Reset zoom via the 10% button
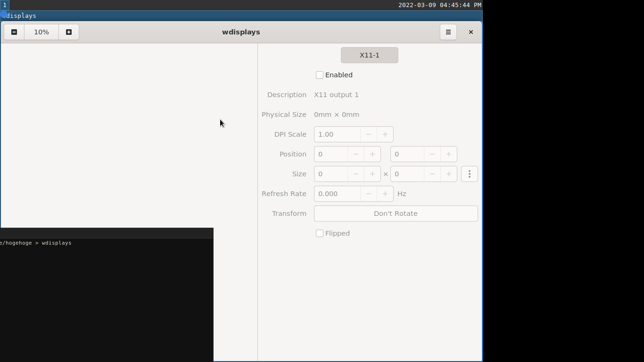Image resolution: width=644 pixels, height=362 pixels. [41, 32]
